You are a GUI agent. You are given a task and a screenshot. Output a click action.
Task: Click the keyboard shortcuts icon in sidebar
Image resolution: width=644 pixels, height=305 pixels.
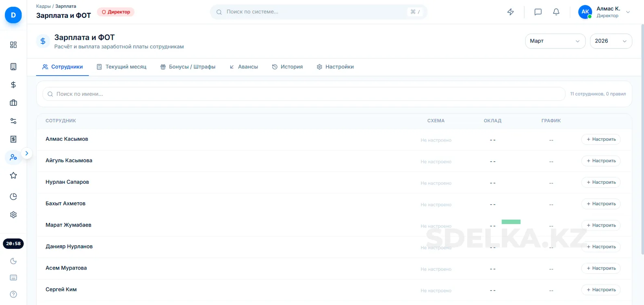(13, 277)
